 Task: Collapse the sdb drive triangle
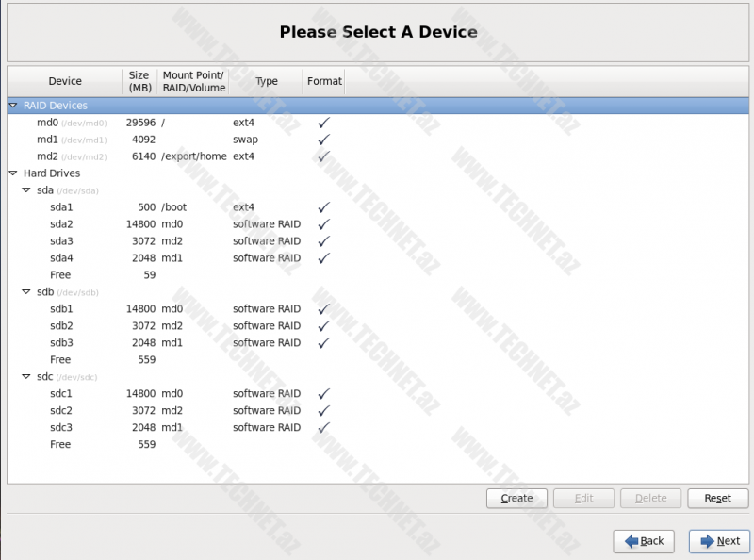[26, 292]
